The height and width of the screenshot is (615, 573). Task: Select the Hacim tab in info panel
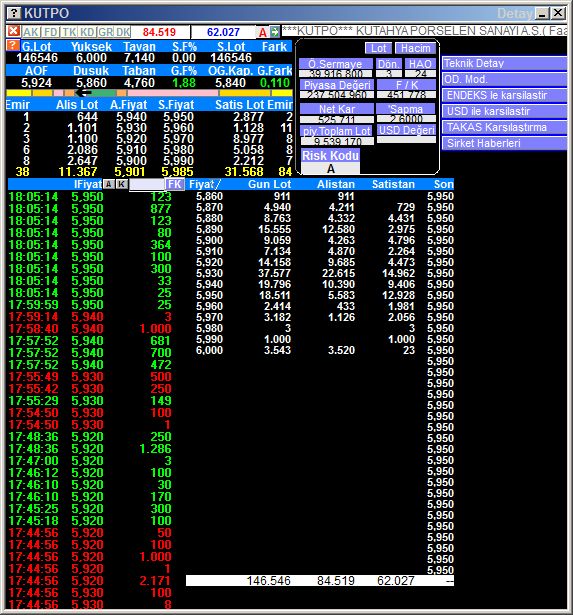pyautogui.click(x=415, y=48)
